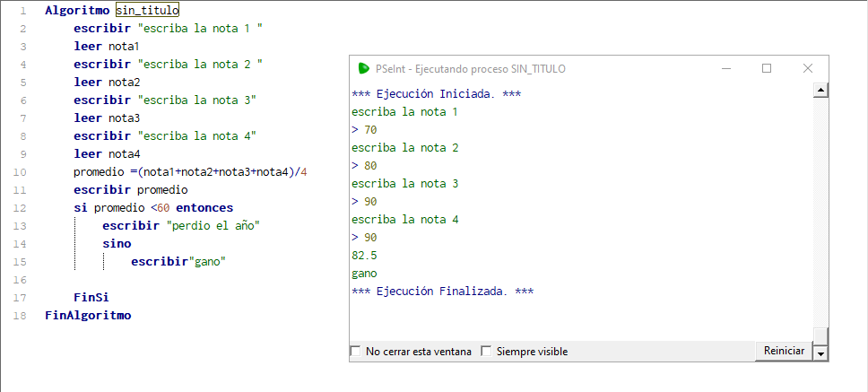868x392 pixels.
Task: Select the algorithm name sin_titulo in the editor
Action: (147, 11)
